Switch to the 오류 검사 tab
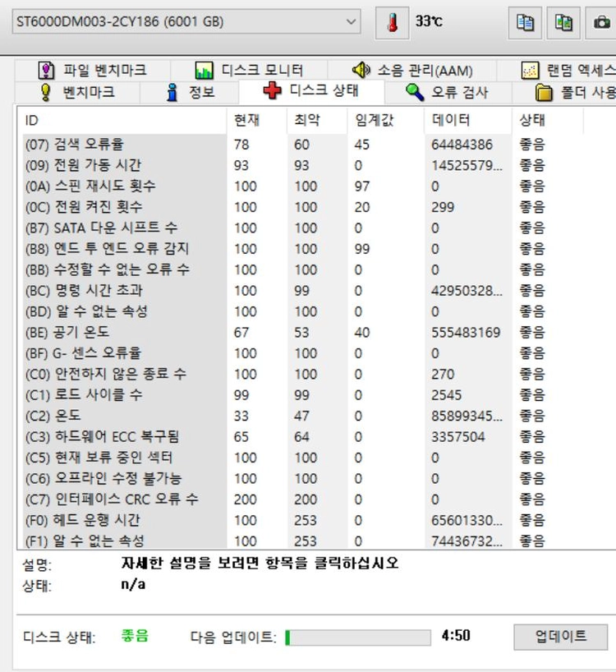The height and width of the screenshot is (672, 616). click(448, 92)
